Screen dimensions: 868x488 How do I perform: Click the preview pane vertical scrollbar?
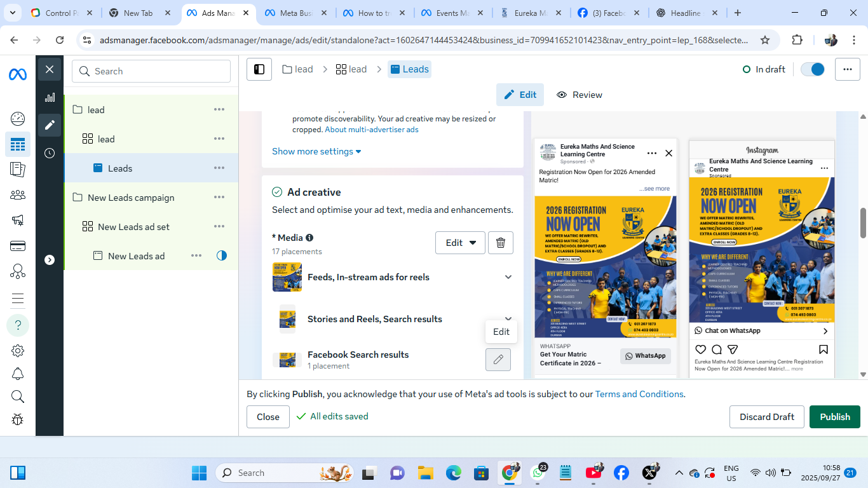point(863,222)
